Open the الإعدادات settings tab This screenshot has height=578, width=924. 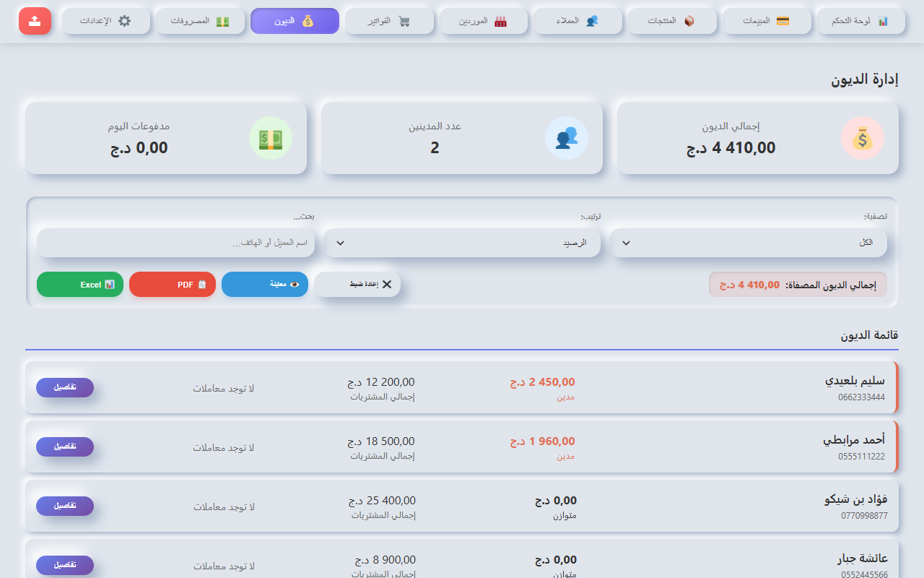tap(105, 21)
